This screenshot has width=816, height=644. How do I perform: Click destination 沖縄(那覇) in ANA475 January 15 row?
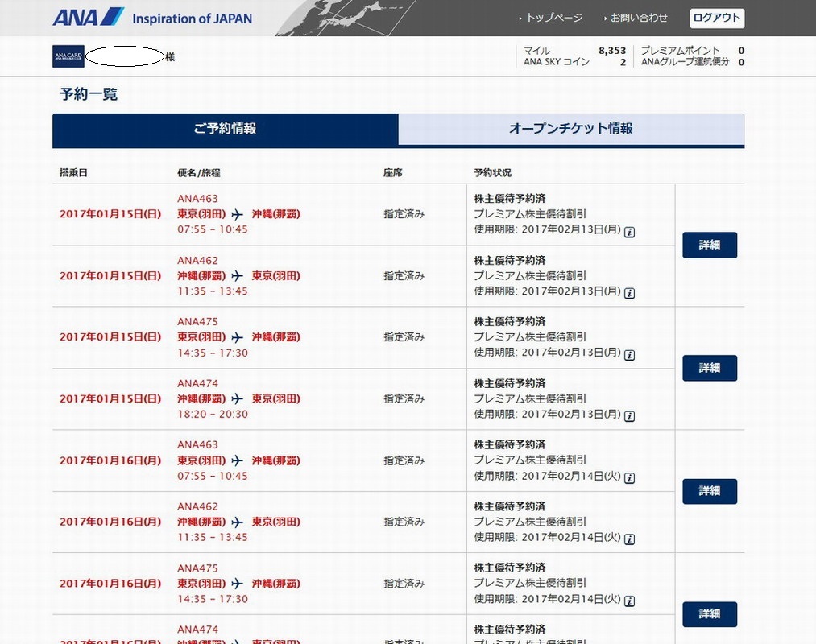pos(275,337)
